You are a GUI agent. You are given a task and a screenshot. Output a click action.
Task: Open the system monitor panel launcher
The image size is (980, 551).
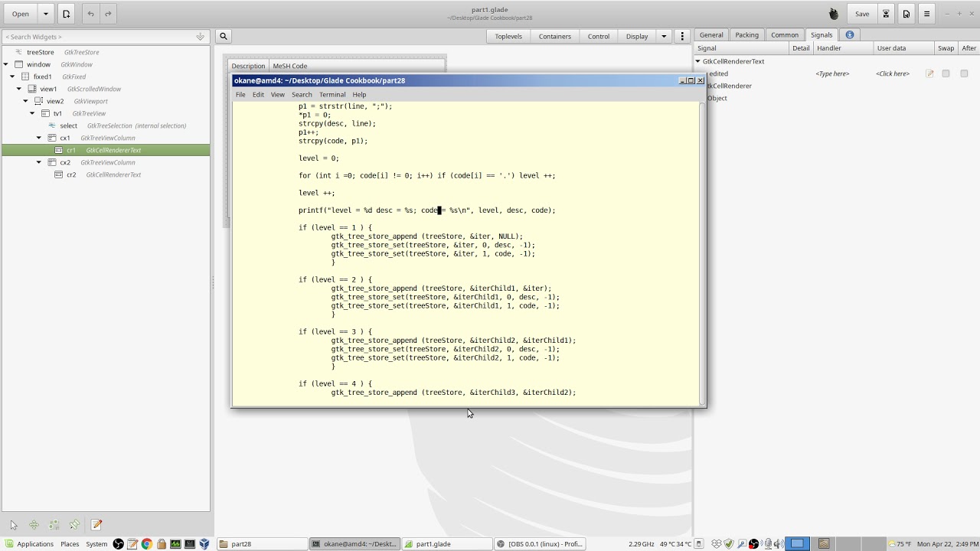175,544
